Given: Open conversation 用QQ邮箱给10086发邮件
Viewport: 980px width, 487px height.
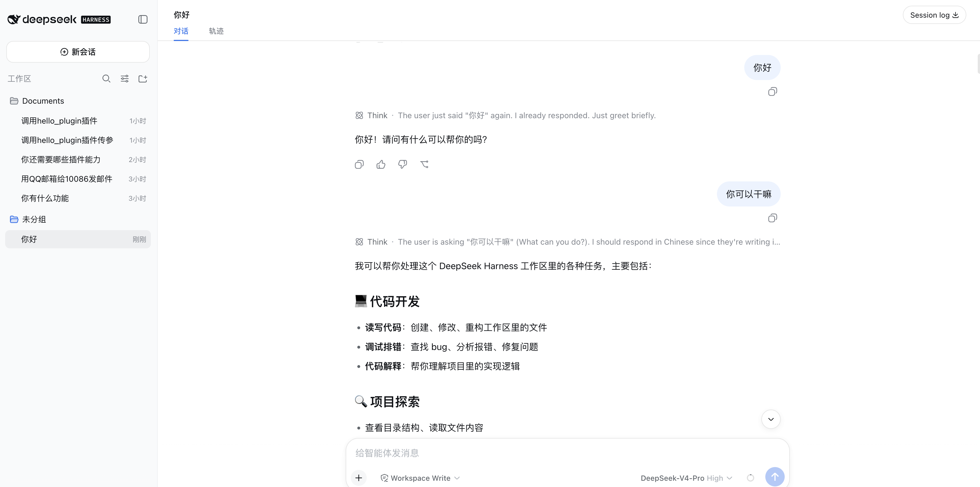Looking at the screenshot, I should pos(78,179).
